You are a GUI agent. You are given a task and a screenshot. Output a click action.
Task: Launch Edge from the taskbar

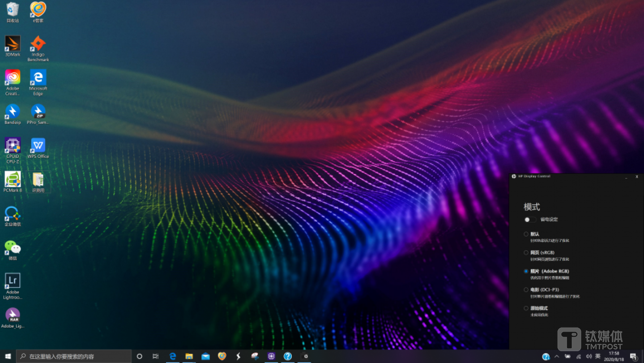172,356
